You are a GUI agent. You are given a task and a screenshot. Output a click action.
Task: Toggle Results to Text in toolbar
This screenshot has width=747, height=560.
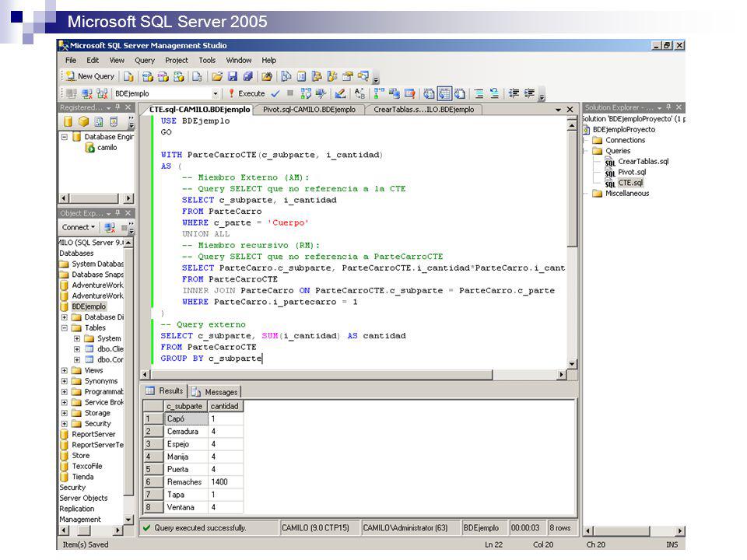pos(429,93)
